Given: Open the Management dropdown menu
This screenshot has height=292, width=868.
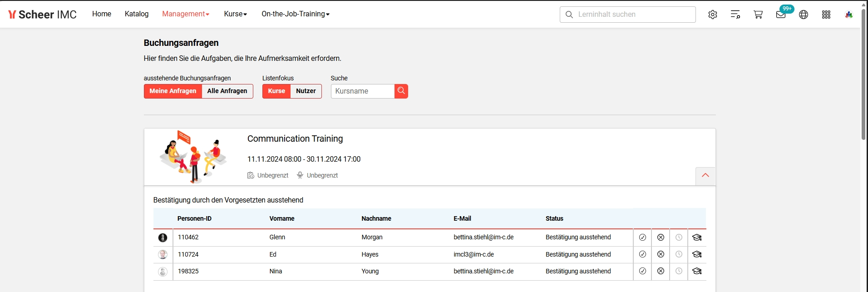Looking at the screenshot, I should point(186,14).
